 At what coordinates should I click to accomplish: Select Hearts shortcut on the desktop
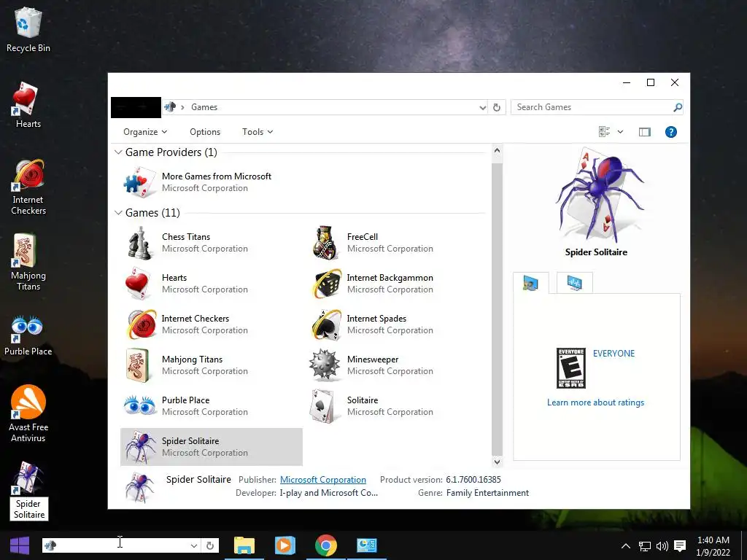(28, 106)
